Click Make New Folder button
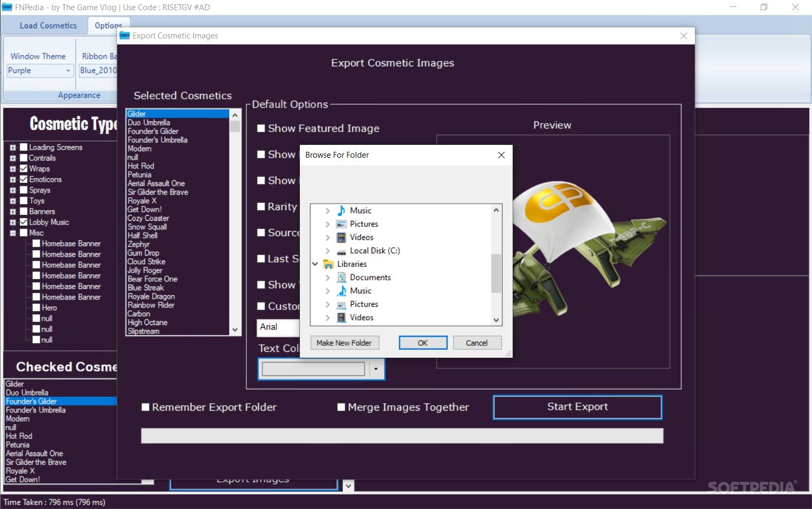This screenshot has height=509, width=812. (344, 343)
